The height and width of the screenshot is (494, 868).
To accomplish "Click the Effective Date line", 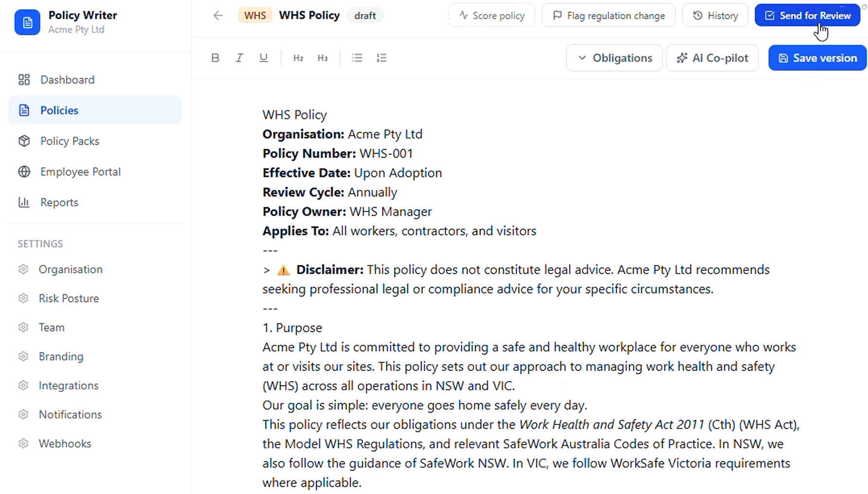I will [x=352, y=173].
